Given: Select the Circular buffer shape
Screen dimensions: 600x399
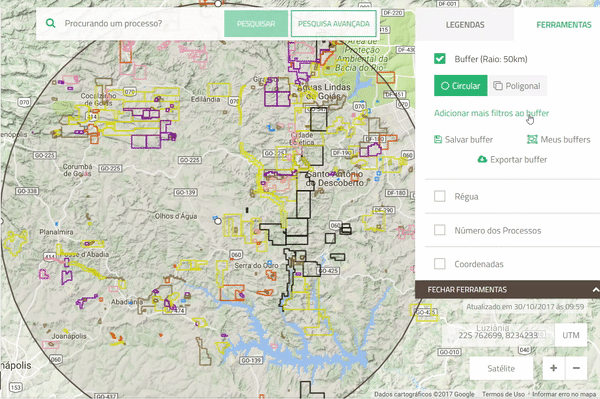Looking at the screenshot, I should click(461, 86).
